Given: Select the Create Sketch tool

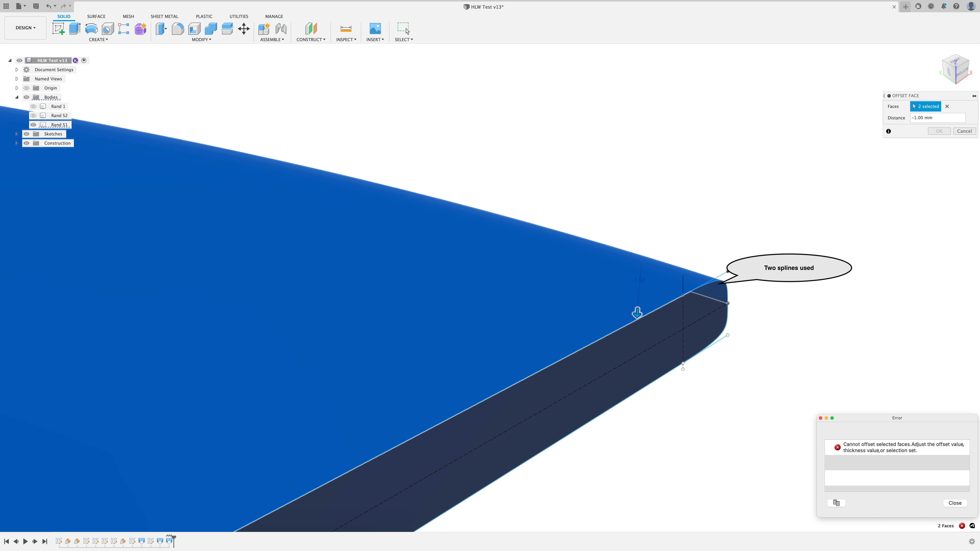Looking at the screenshot, I should click(58, 29).
